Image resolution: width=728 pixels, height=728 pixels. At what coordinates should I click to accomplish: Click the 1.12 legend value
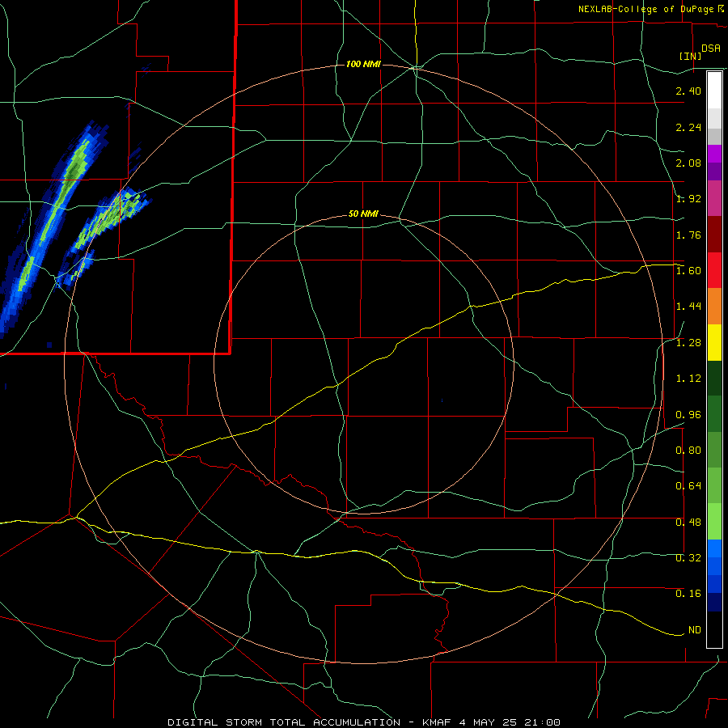click(688, 379)
